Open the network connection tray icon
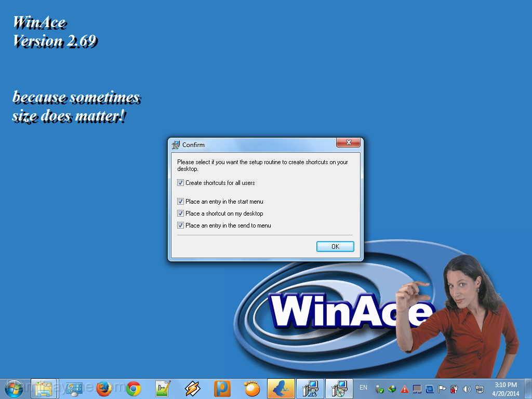The height and width of the screenshot is (399, 532). pos(480,389)
